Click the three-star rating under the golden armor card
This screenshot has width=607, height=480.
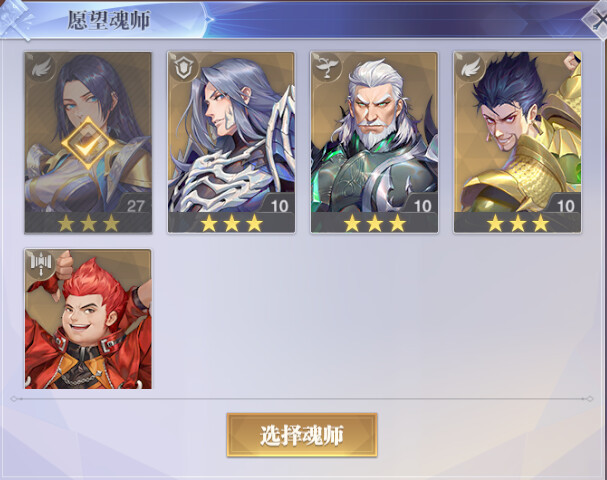[x=518, y=223]
